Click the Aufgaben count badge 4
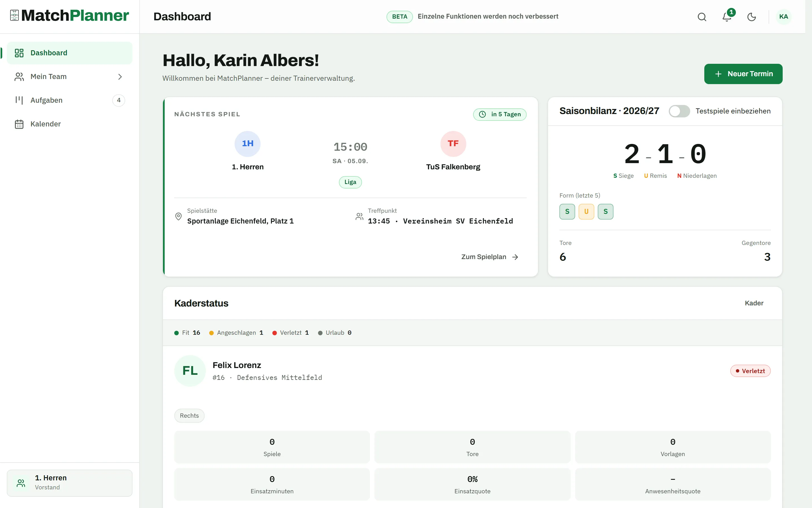The height and width of the screenshot is (508, 812). 118,100
